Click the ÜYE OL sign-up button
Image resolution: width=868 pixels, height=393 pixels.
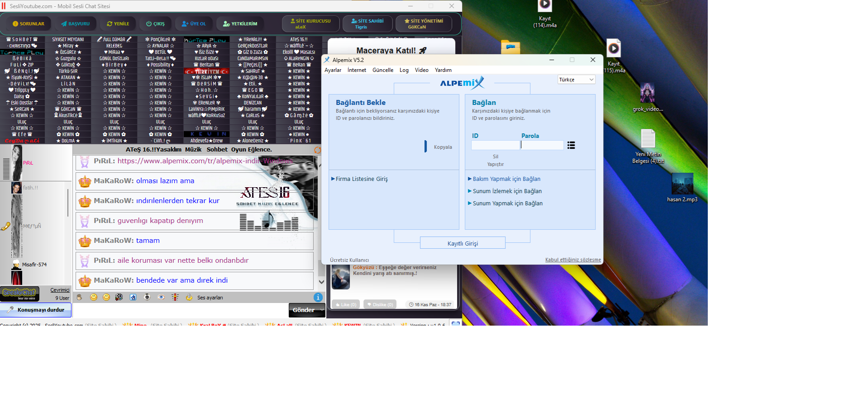[194, 24]
